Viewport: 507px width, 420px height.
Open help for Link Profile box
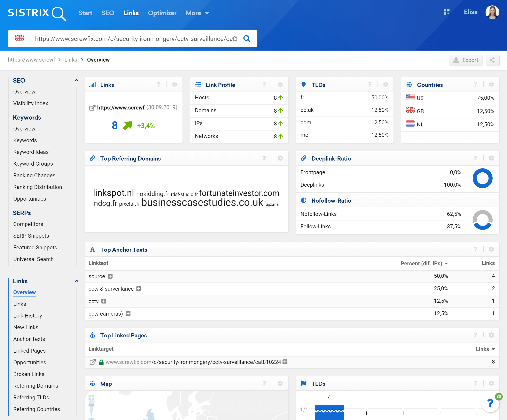[264, 85]
